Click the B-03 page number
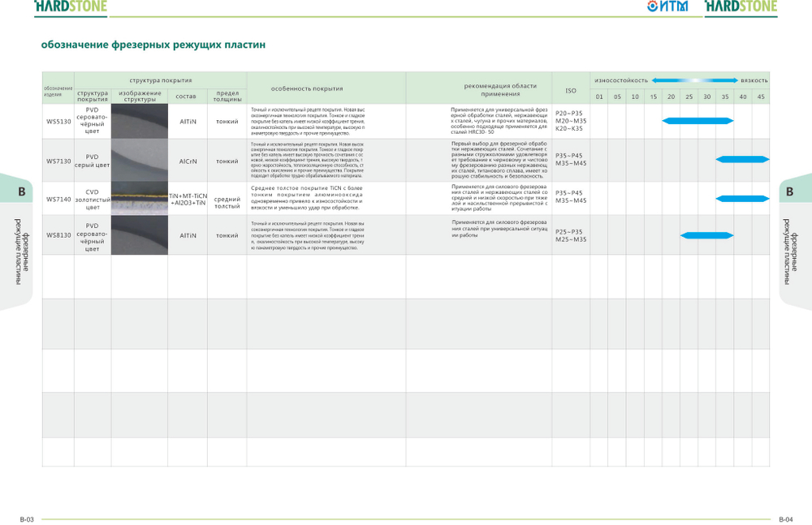This screenshot has width=812, height=525. coord(27,519)
